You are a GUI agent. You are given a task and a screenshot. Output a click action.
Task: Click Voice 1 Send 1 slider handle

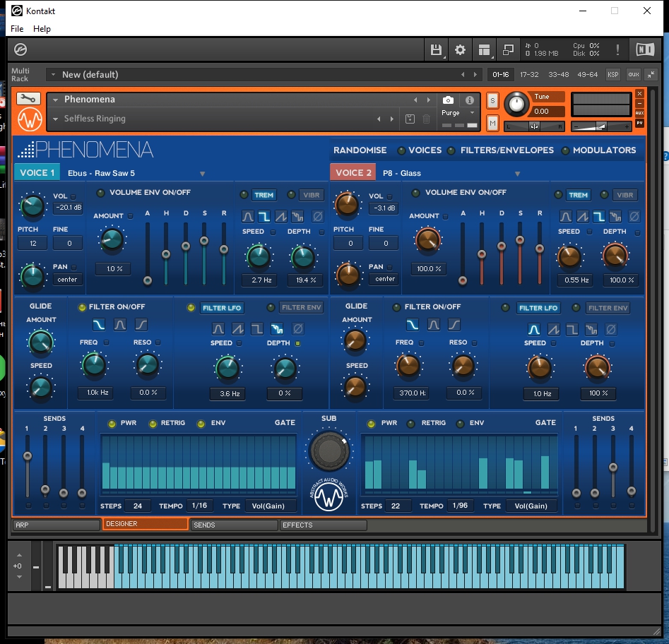(28, 456)
